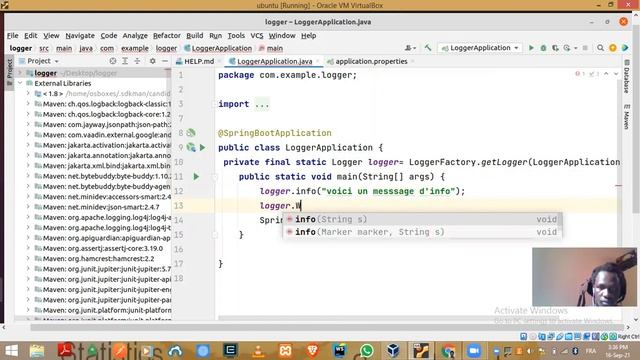
Task: Select opened file target icon in Project panel
Action: coord(113,61)
